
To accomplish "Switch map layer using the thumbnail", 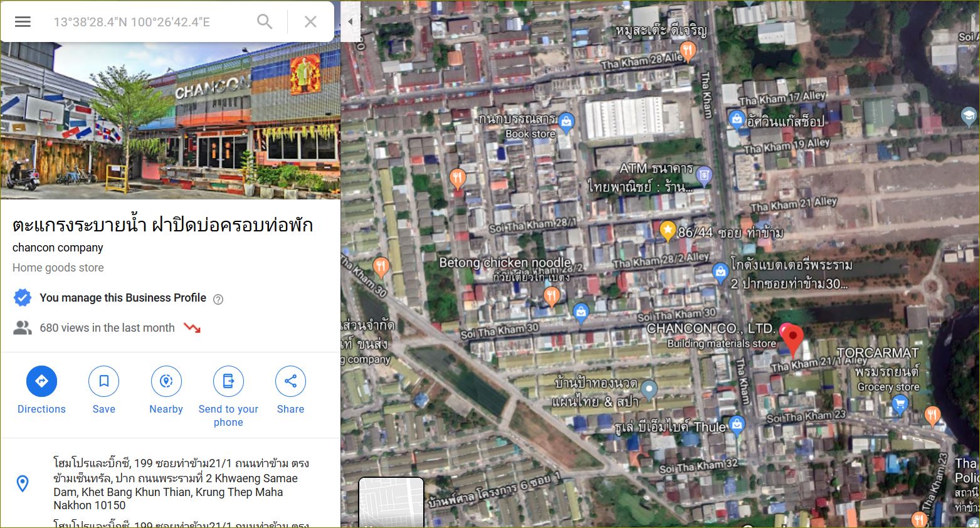I will point(391,503).
